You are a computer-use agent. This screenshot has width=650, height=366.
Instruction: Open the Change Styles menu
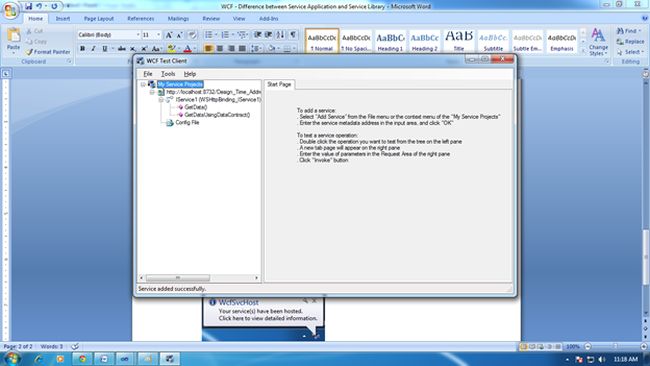[x=598, y=41]
